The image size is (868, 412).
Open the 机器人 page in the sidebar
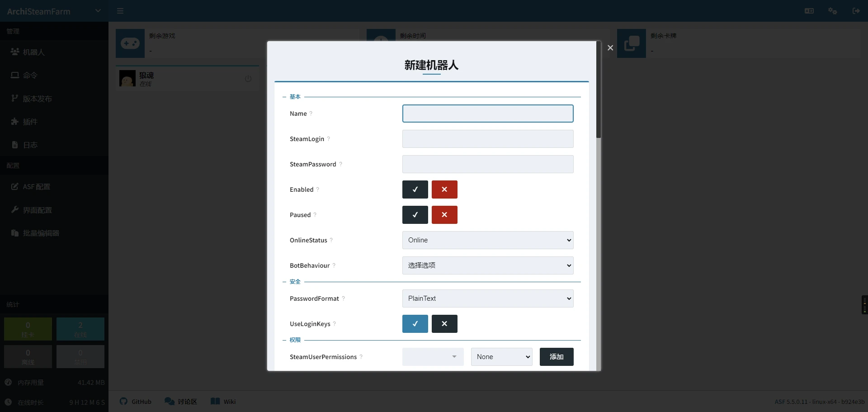[34, 52]
